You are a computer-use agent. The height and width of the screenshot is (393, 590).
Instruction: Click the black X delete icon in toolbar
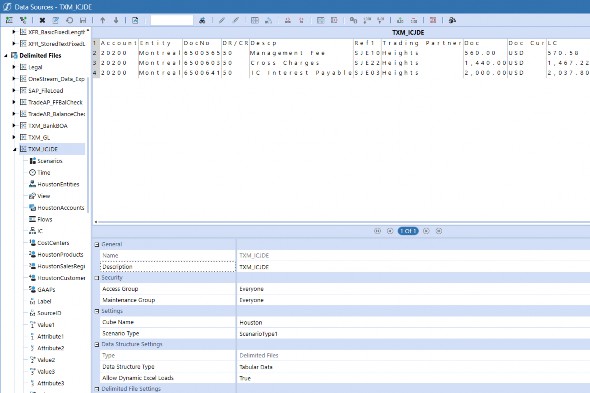pos(42,20)
